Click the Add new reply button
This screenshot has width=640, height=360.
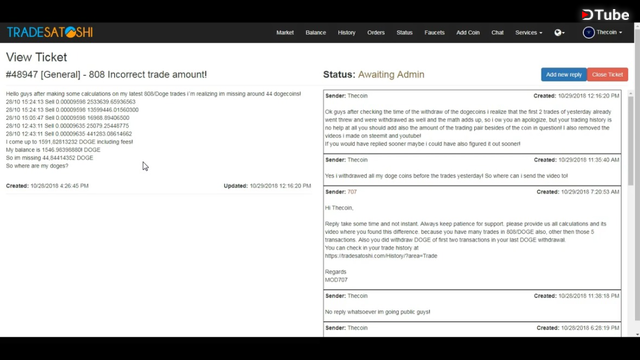coord(564,75)
